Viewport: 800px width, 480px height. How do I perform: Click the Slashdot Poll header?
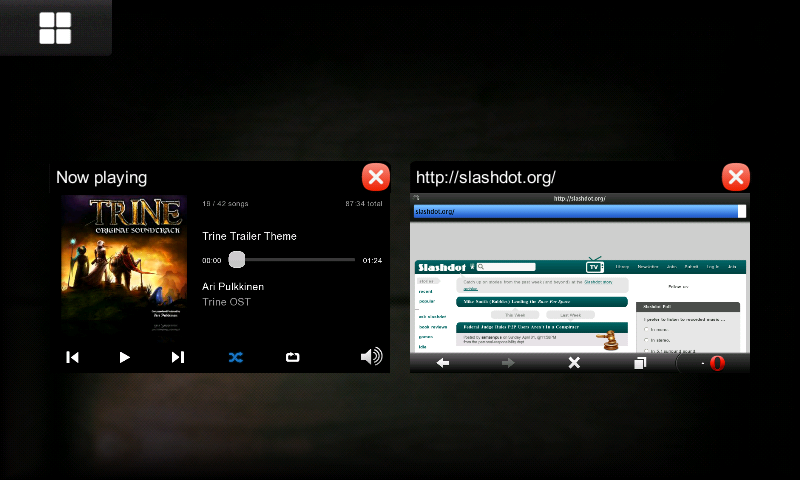pyautogui.click(x=688, y=307)
